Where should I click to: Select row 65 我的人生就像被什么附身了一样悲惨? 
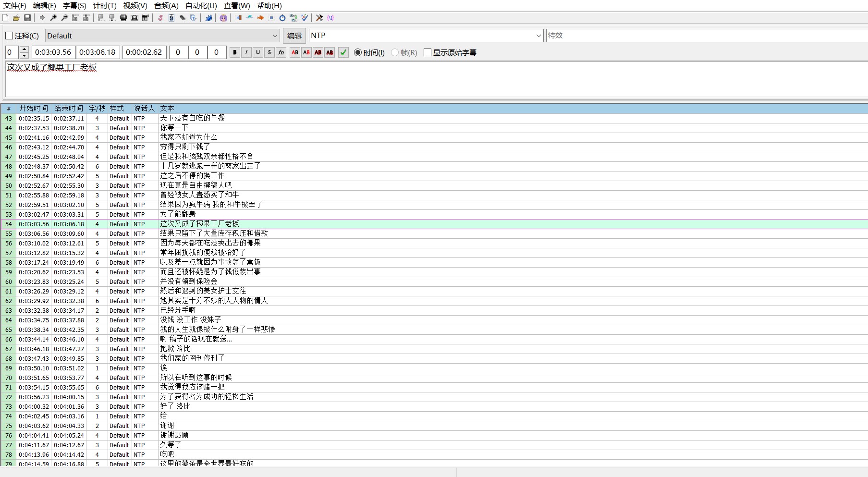[434, 330]
